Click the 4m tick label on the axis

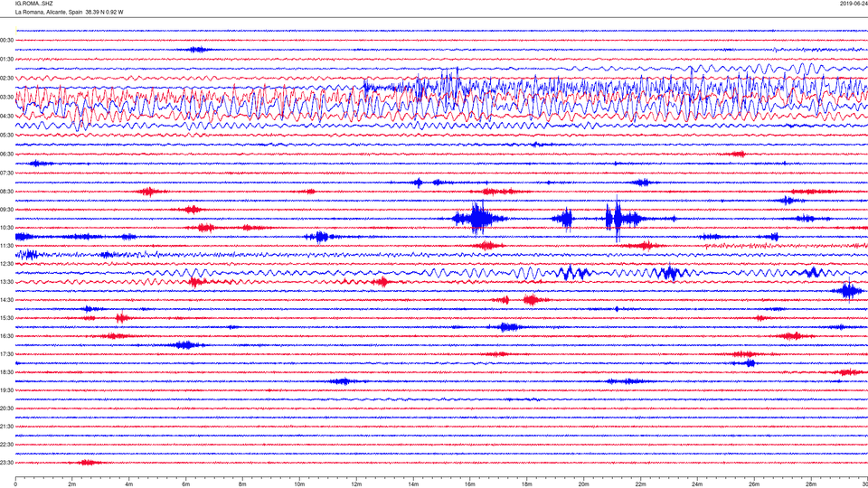[x=129, y=484]
